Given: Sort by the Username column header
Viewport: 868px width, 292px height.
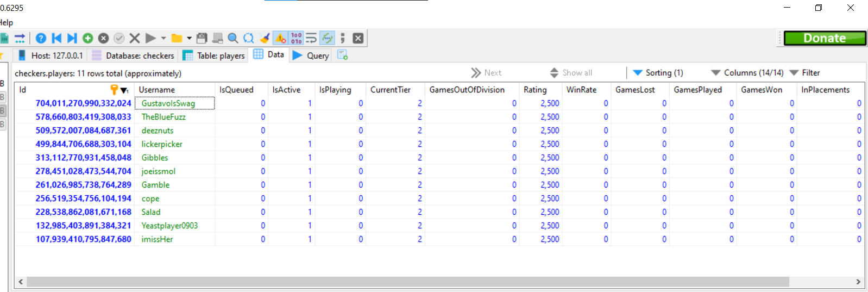Looking at the screenshot, I should click(x=174, y=90).
